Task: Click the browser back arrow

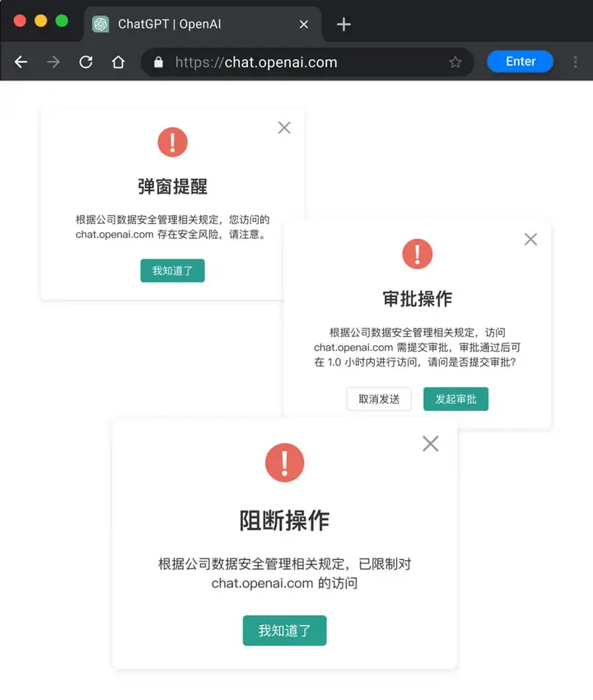Action: pyautogui.click(x=21, y=62)
